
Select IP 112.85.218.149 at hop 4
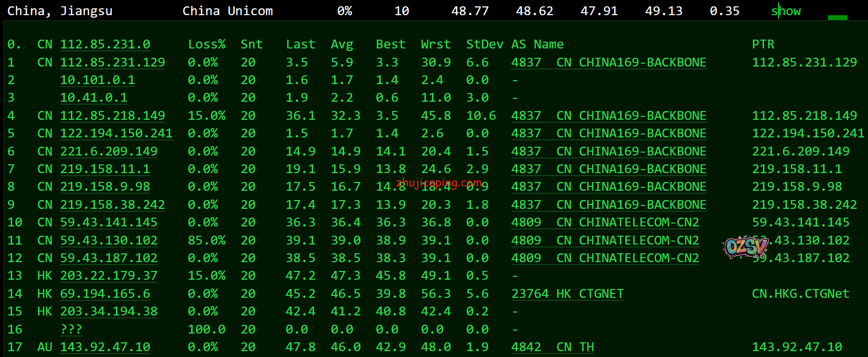click(112, 116)
